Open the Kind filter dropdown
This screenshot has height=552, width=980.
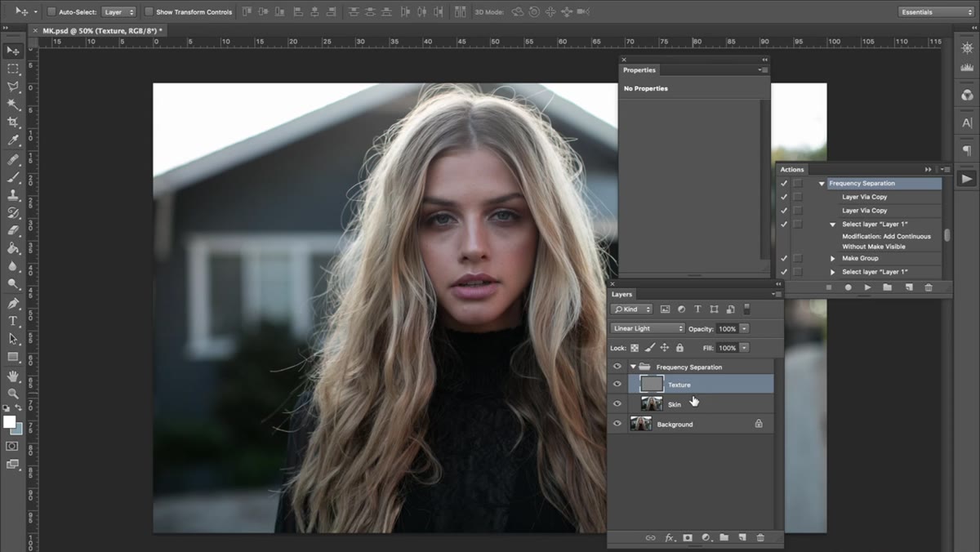[x=633, y=309]
